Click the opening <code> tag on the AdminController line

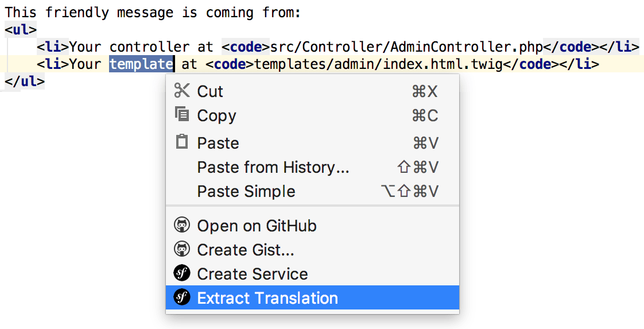(x=246, y=47)
